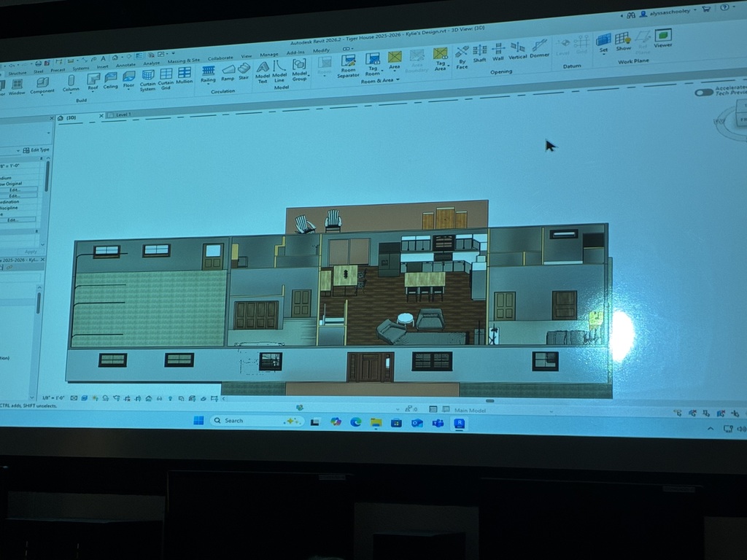Open the Manage ribbon tab
Screen dimensions: 747x560
270,53
